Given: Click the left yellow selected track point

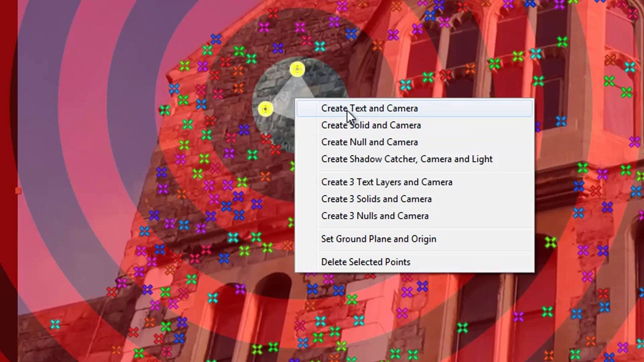Looking at the screenshot, I should pos(266,109).
